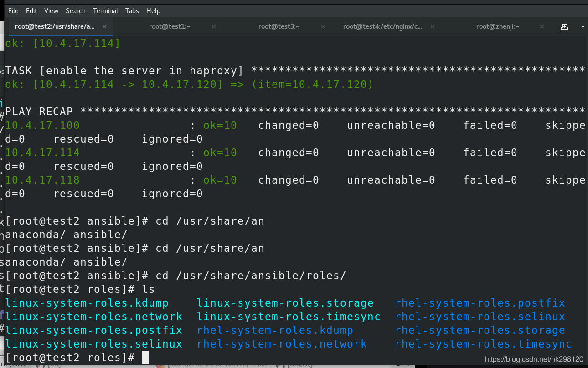Click linux-system-roles.storage directory name
Viewport: 588px width, 368px height.
coord(285,303)
